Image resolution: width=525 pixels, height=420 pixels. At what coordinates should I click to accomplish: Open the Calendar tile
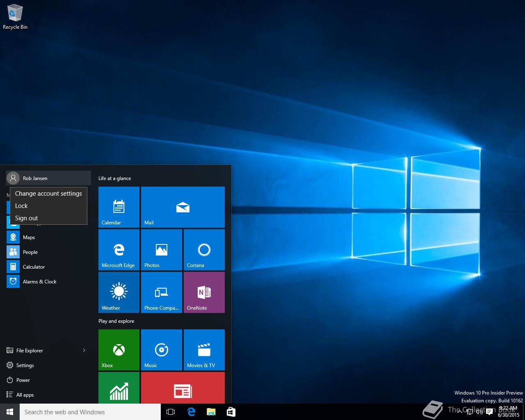(x=119, y=207)
